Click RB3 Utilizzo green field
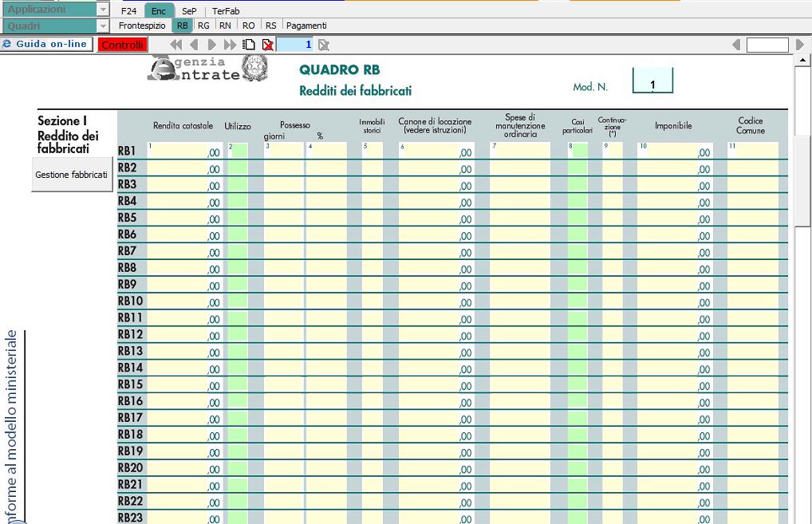Screen dimensions: 812x524 238,184
